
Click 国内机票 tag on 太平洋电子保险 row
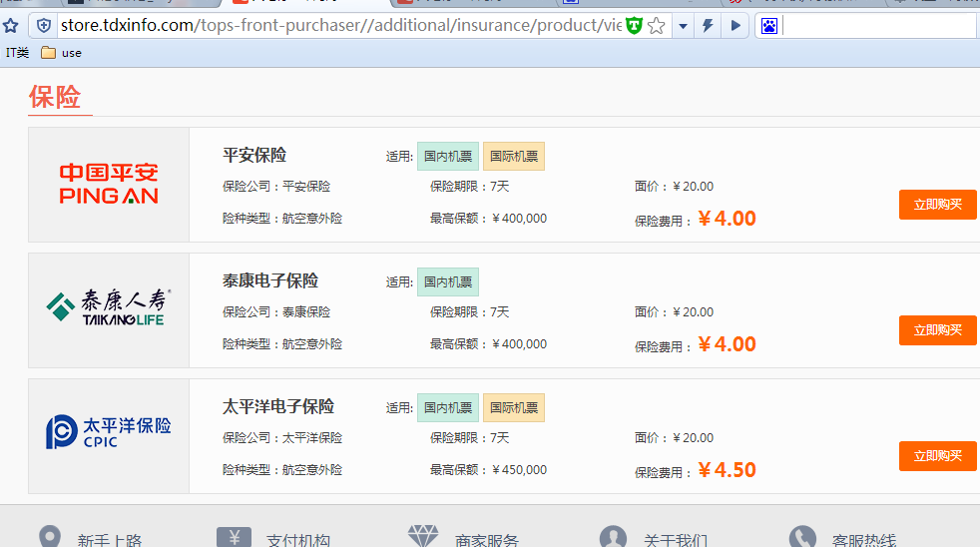click(448, 407)
